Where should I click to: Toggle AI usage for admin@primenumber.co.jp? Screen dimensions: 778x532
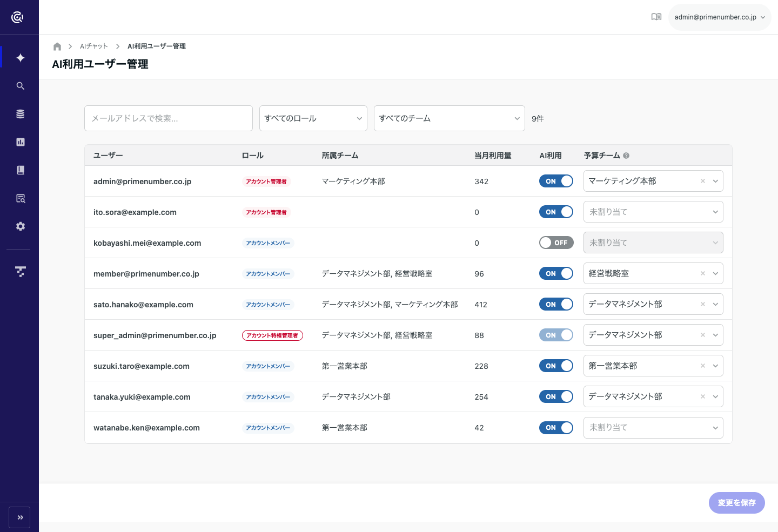(556, 181)
